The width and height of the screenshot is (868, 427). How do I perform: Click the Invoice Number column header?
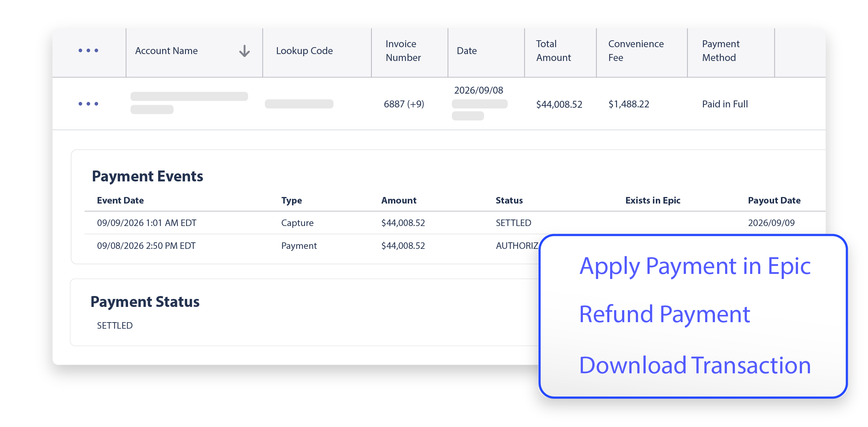pos(403,51)
